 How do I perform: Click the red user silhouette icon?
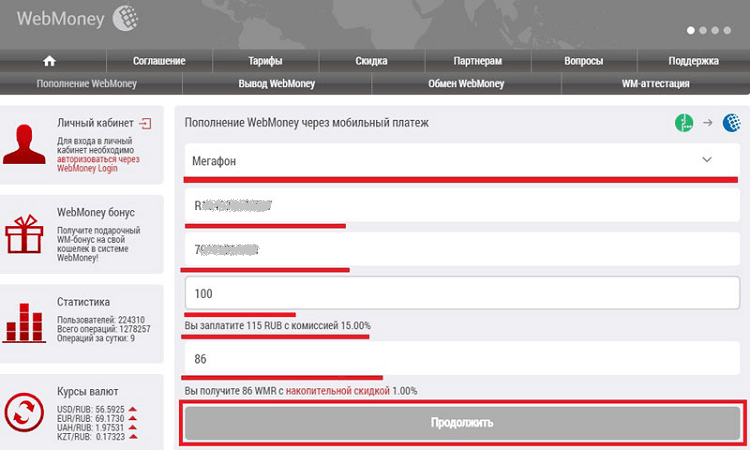click(24, 145)
